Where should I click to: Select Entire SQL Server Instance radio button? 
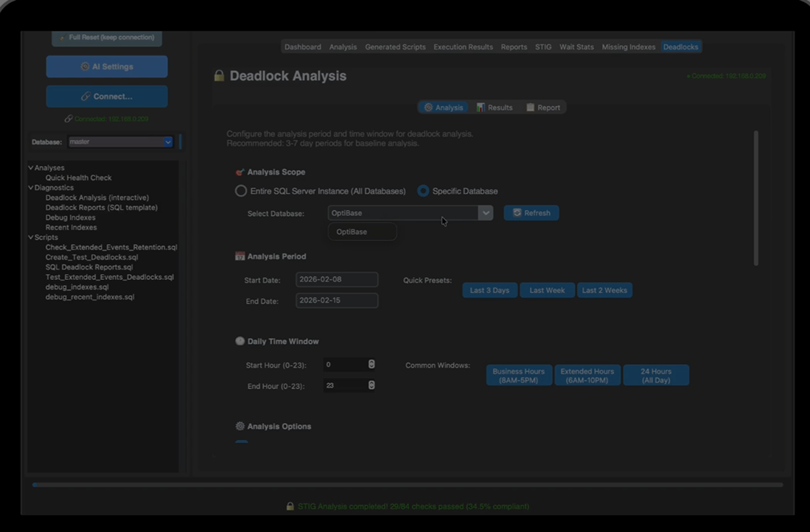tap(241, 191)
